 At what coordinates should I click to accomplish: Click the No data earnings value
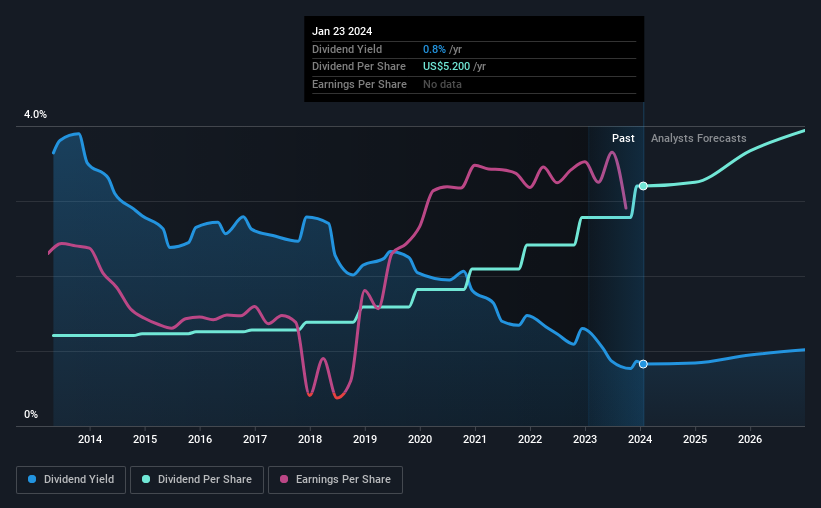pos(442,84)
